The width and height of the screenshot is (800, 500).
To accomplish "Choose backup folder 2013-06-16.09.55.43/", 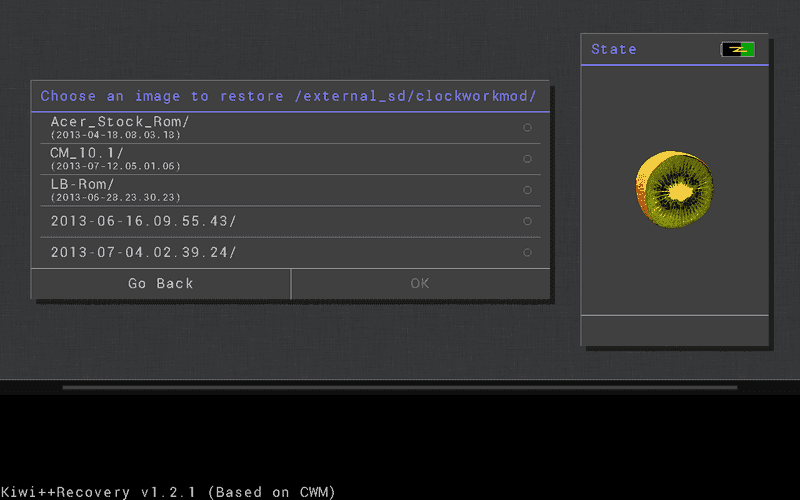I will click(290, 221).
